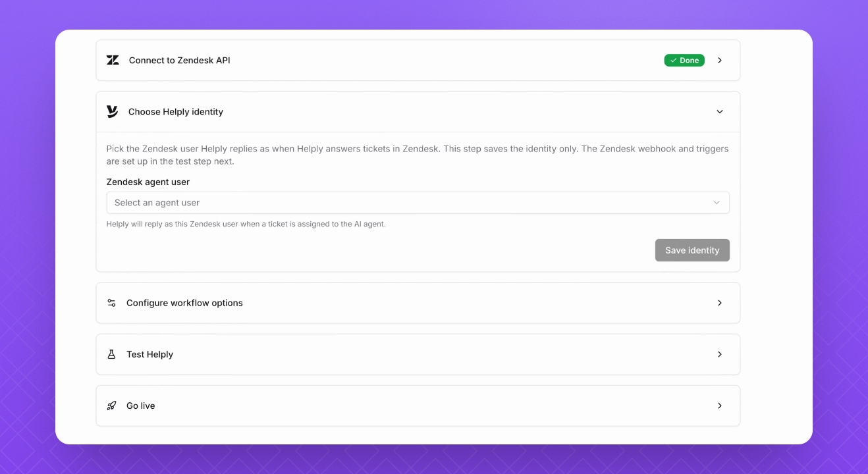This screenshot has width=868, height=474.
Task: Click the green Done status badge
Action: 684,61
